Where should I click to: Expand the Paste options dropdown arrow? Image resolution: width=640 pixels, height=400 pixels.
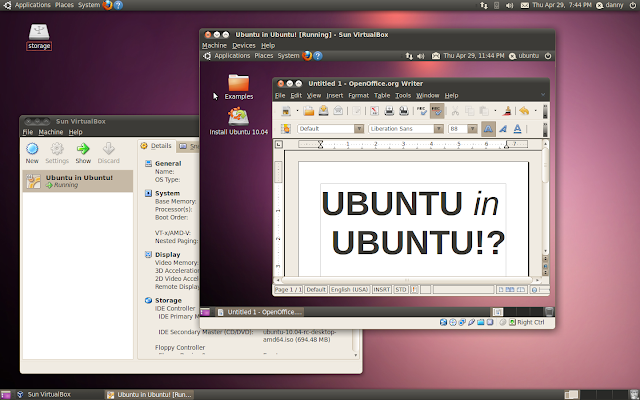(495, 111)
